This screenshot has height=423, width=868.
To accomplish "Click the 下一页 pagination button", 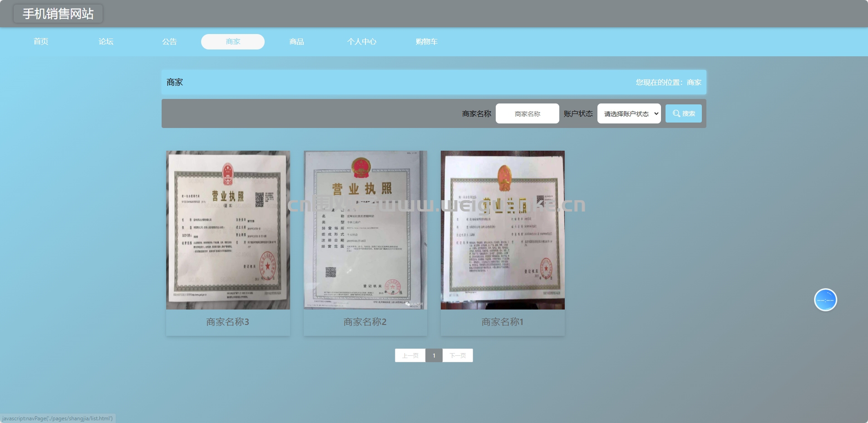I will tap(458, 355).
